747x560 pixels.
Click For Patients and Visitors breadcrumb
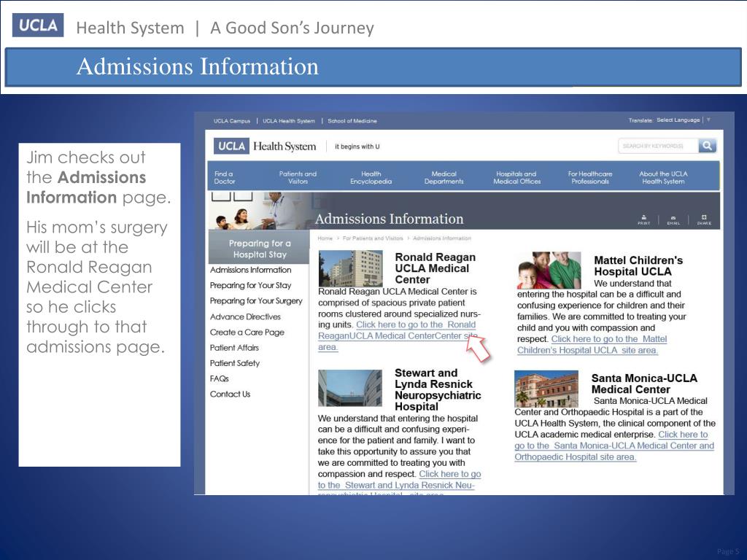(x=373, y=238)
